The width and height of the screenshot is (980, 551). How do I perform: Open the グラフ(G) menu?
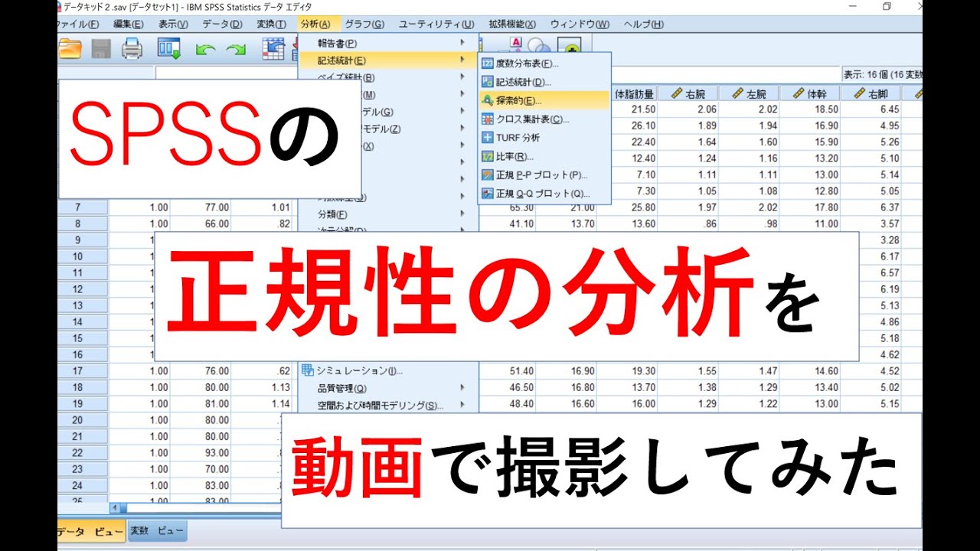click(364, 24)
